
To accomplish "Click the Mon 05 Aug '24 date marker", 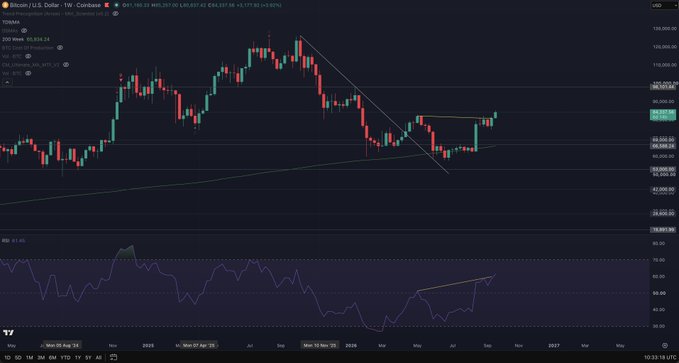I will coord(63,345).
